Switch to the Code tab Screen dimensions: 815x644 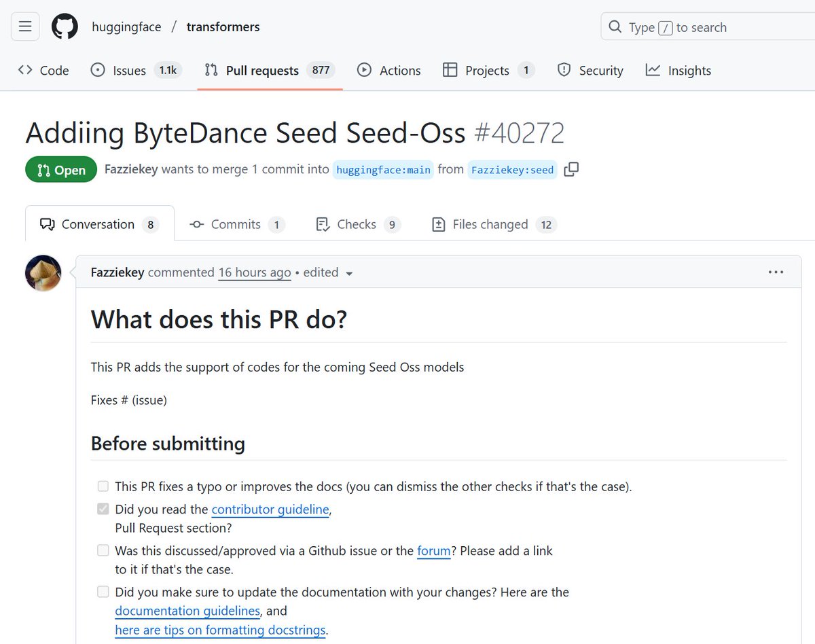click(43, 71)
